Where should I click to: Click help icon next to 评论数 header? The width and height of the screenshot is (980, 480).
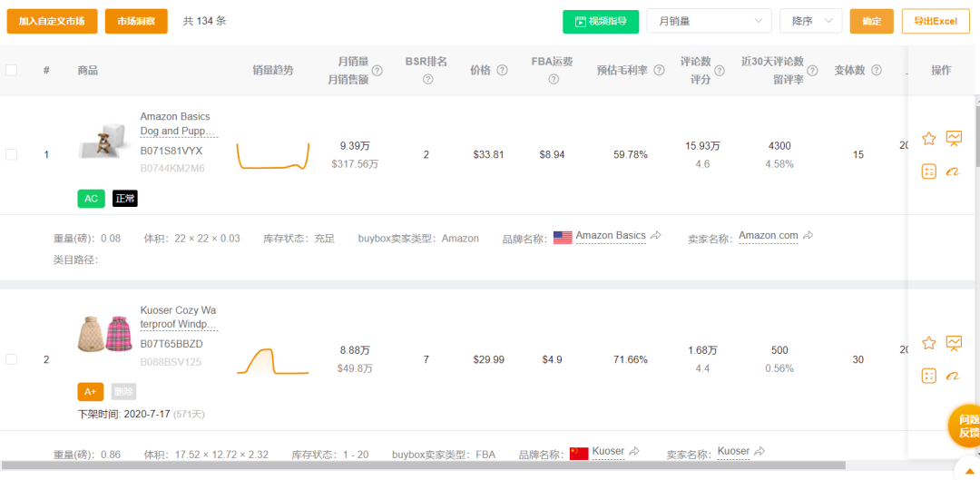click(x=720, y=71)
